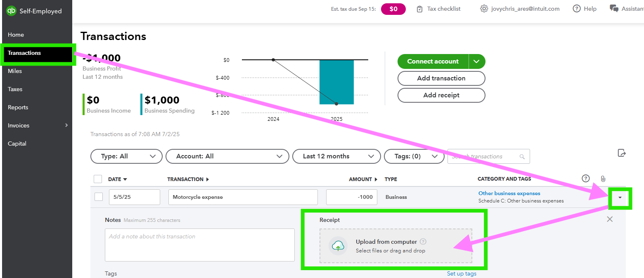
Task: Click the Business type cell
Action: (x=396, y=197)
